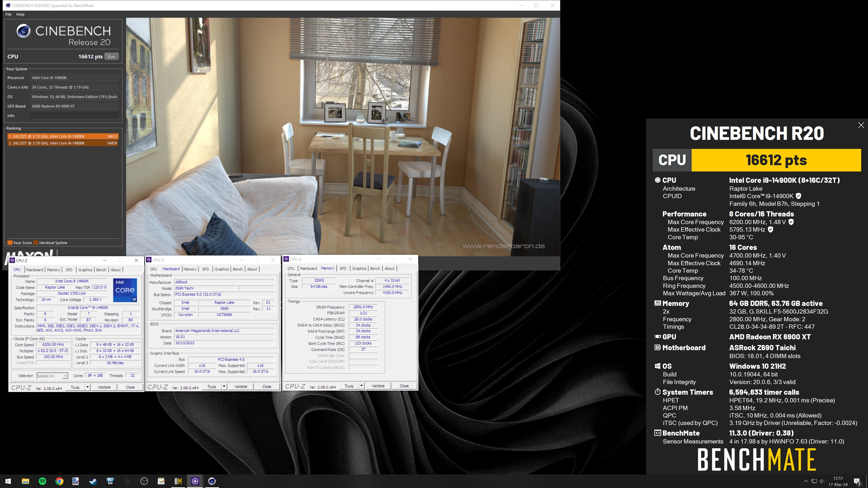
Task: Switch to Memory tab in first CPU-Z window
Action: (x=54, y=270)
